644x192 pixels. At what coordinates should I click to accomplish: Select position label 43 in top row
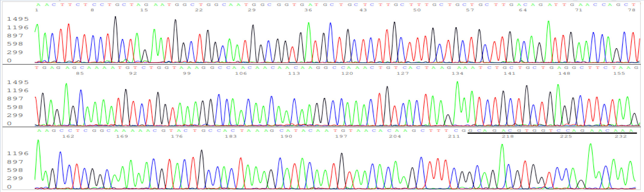[363, 10]
